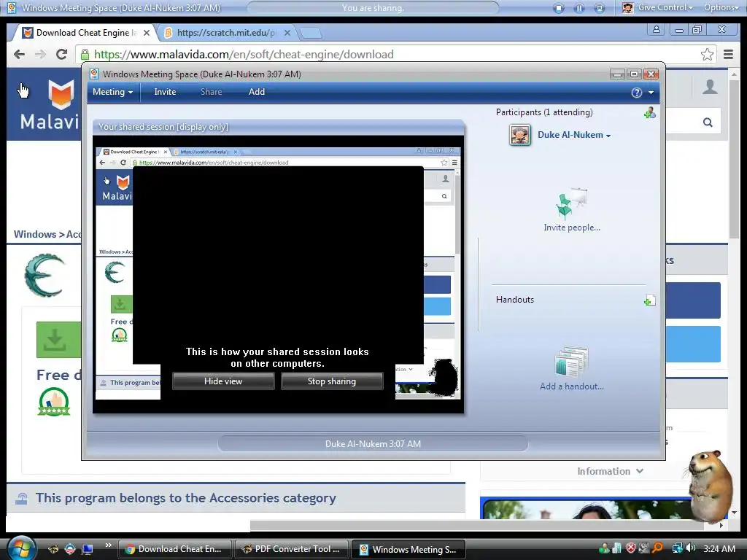This screenshot has height=560, width=747.
Task: Click the Stop sharing button
Action: point(332,381)
